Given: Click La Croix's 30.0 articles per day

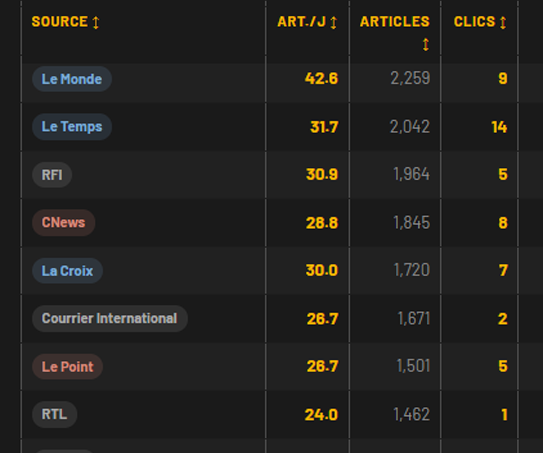Looking at the screenshot, I should point(322,270).
